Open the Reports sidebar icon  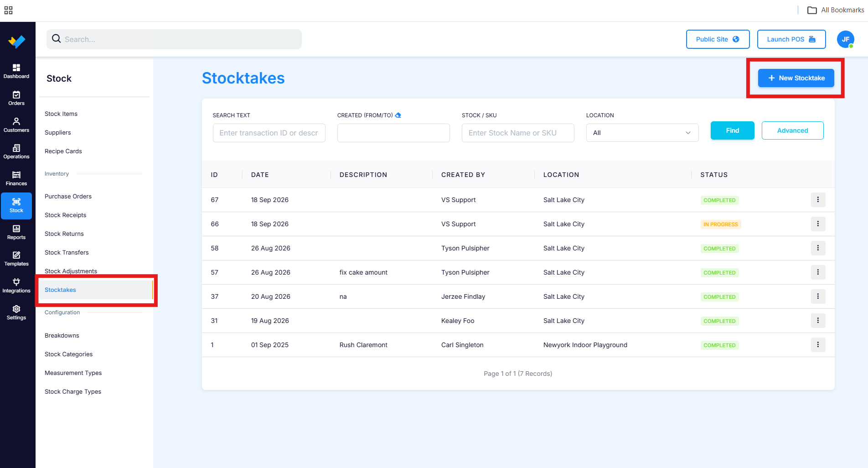tap(16, 232)
